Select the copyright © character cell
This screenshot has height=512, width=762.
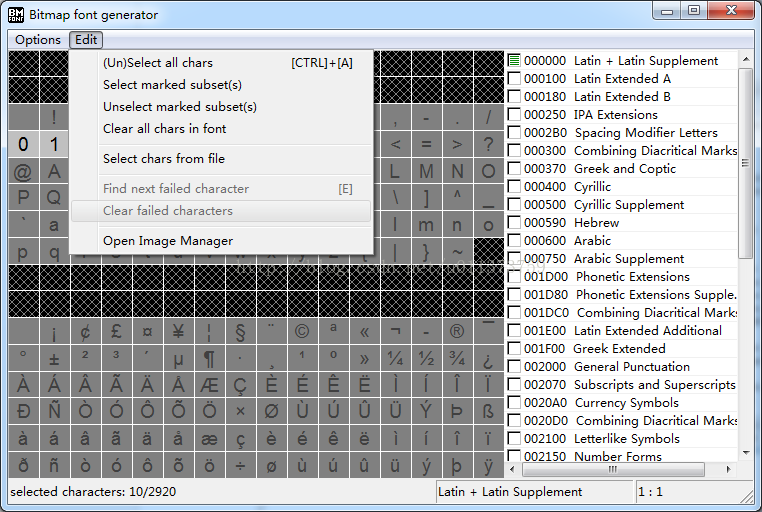point(302,331)
